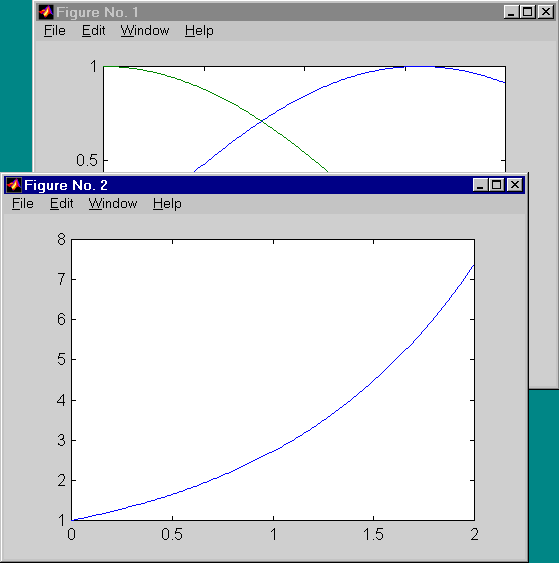Click y-axis label 3 in Figure 2
The width and height of the screenshot is (559, 563).
(61, 440)
